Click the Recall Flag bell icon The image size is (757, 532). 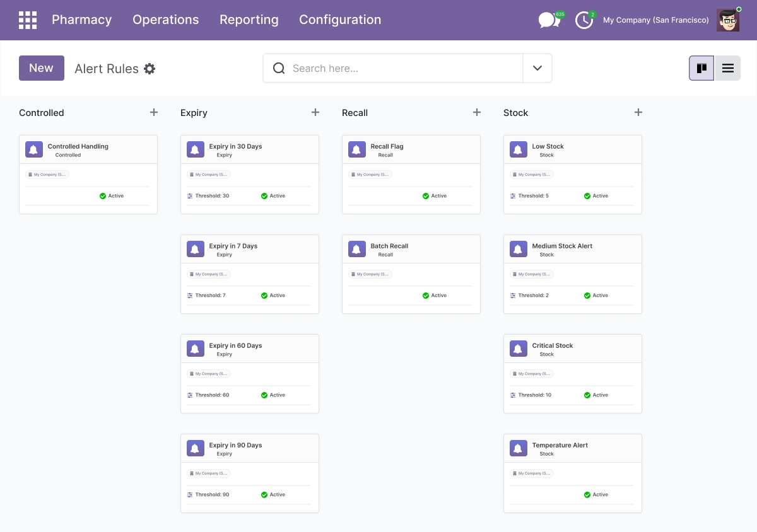click(x=357, y=149)
